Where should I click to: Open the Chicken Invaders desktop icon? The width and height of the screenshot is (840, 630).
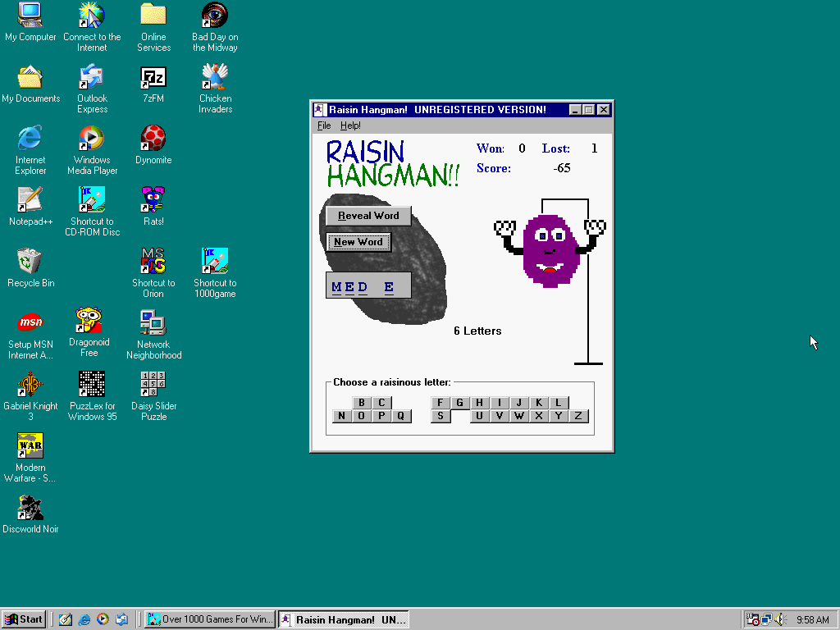tap(215, 78)
